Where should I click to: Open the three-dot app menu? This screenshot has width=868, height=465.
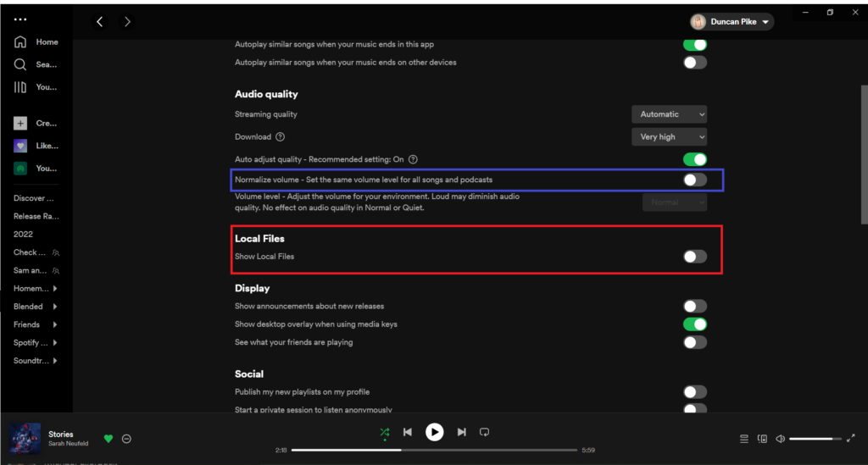point(20,19)
